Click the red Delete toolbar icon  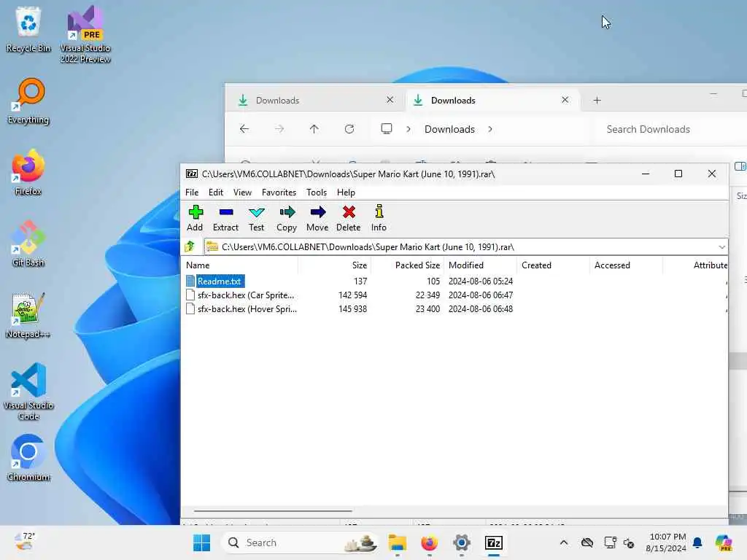click(349, 218)
